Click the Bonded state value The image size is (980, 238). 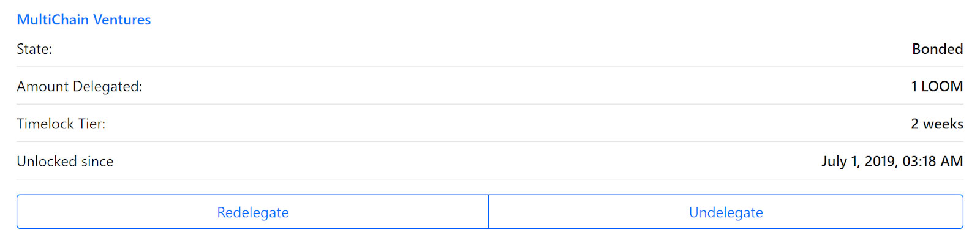click(x=937, y=49)
